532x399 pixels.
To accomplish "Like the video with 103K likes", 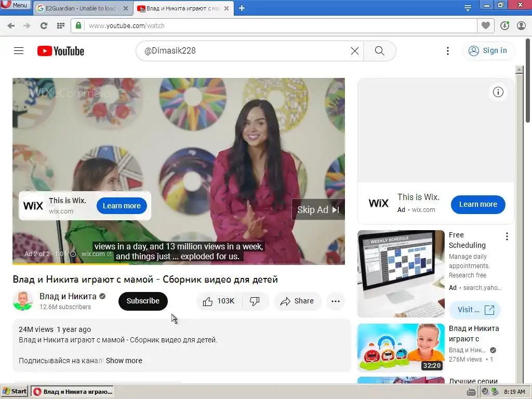I will 219,301.
